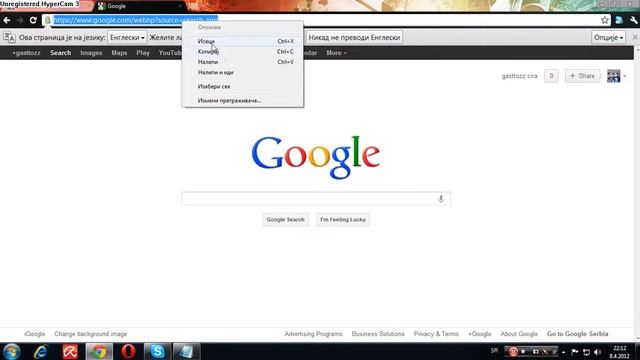Click the microphone voice search icon
This screenshot has height=360, width=640.
[441, 199]
